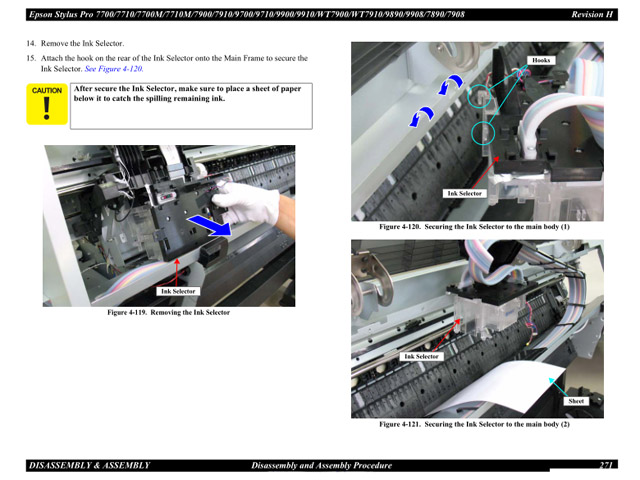Click the caution warning text box
640x480 pixels.
pyautogui.click(x=190, y=105)
